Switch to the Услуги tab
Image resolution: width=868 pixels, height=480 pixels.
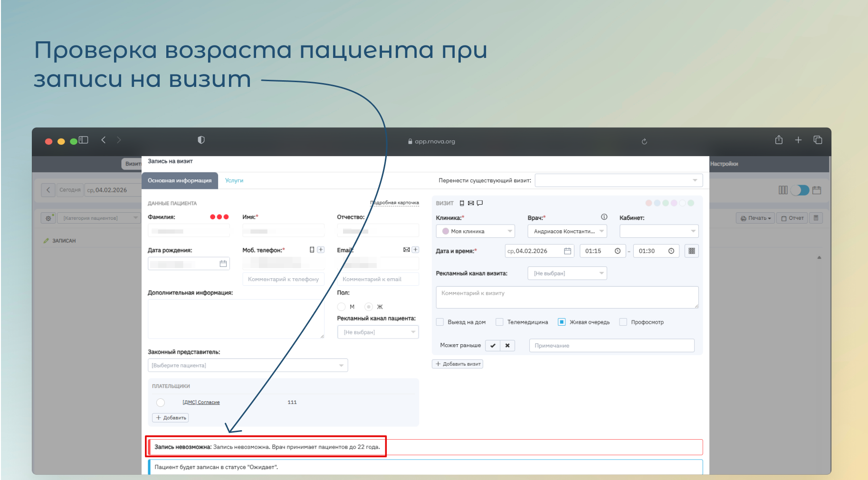tap(234, 180)
